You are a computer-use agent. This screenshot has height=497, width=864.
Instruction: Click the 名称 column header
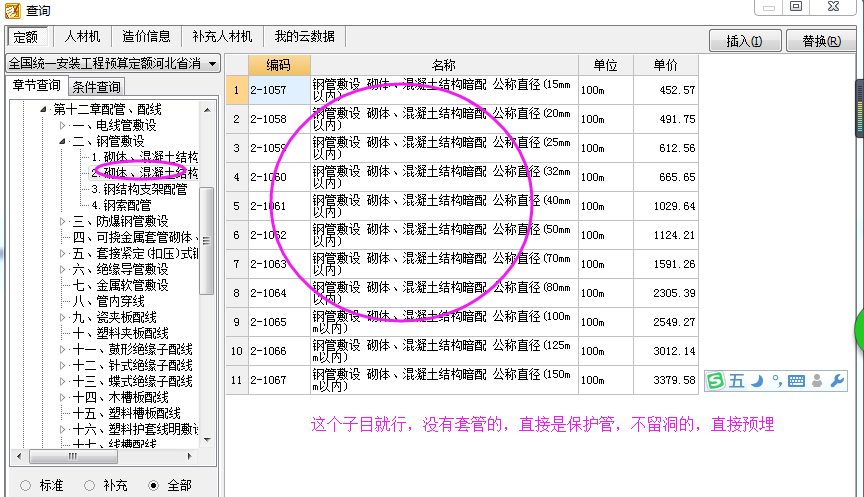coord(444,65)
